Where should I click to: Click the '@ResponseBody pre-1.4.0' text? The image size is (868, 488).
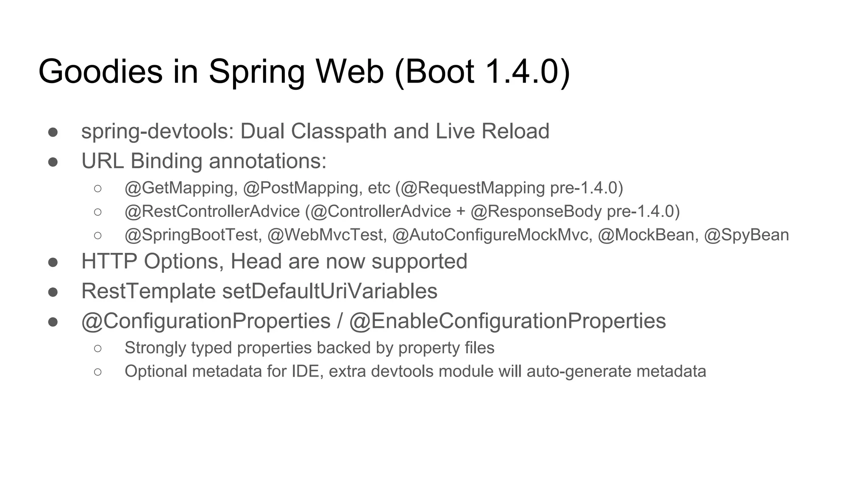click(x=572, y=211)
